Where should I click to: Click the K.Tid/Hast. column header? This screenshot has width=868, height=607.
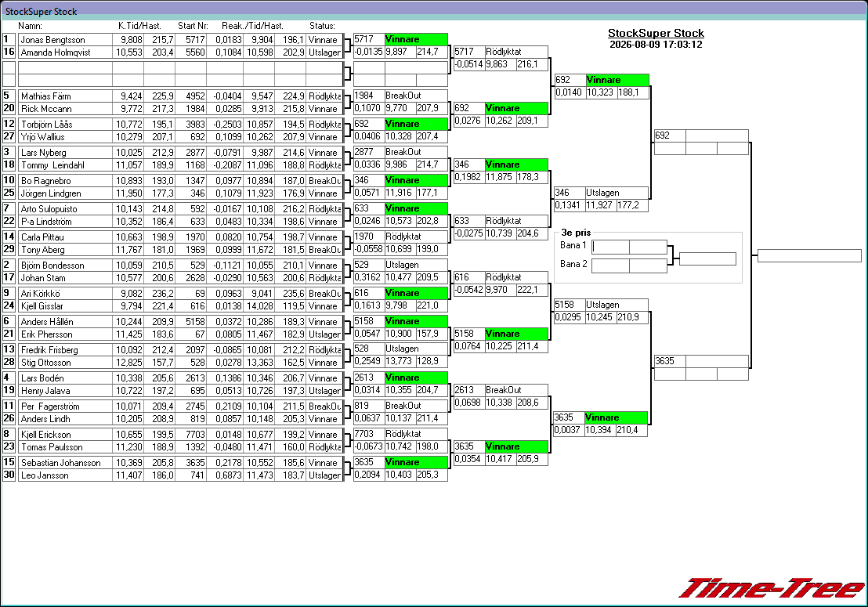click(x=139, y=26)
